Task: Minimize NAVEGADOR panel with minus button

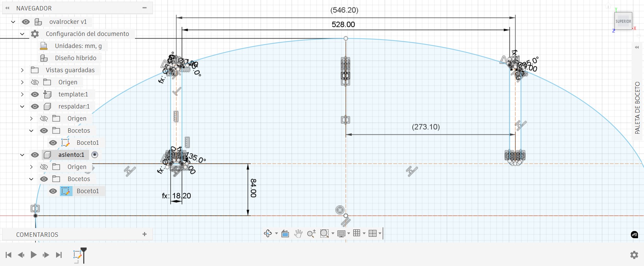Action: coord(145,8)
